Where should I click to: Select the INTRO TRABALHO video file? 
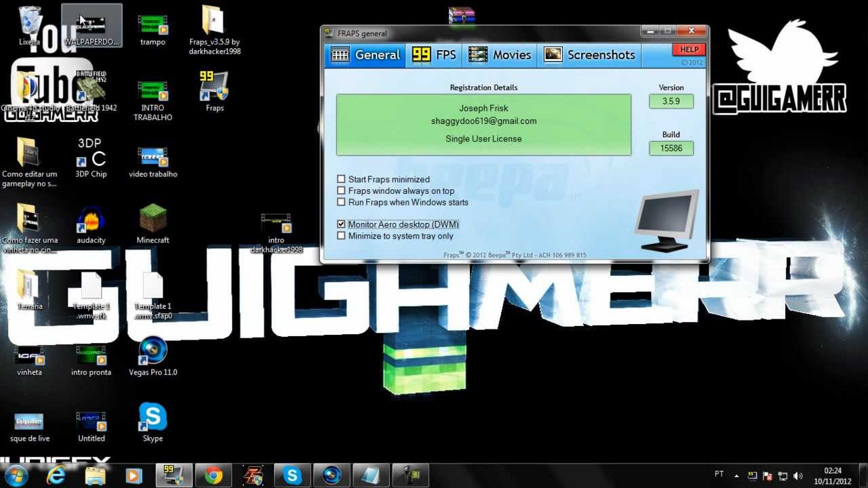[153, 98]
